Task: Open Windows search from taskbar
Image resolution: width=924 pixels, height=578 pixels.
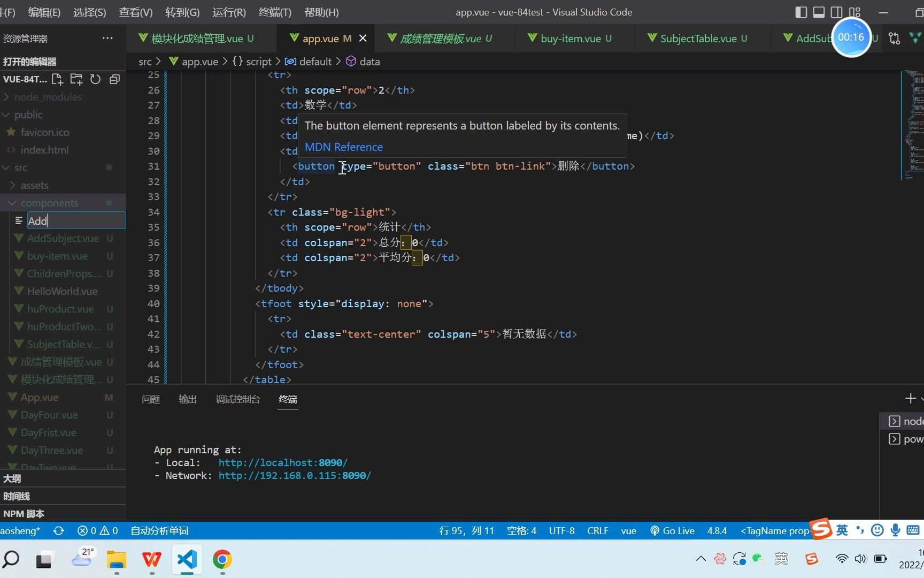Action: coord(11,559)
